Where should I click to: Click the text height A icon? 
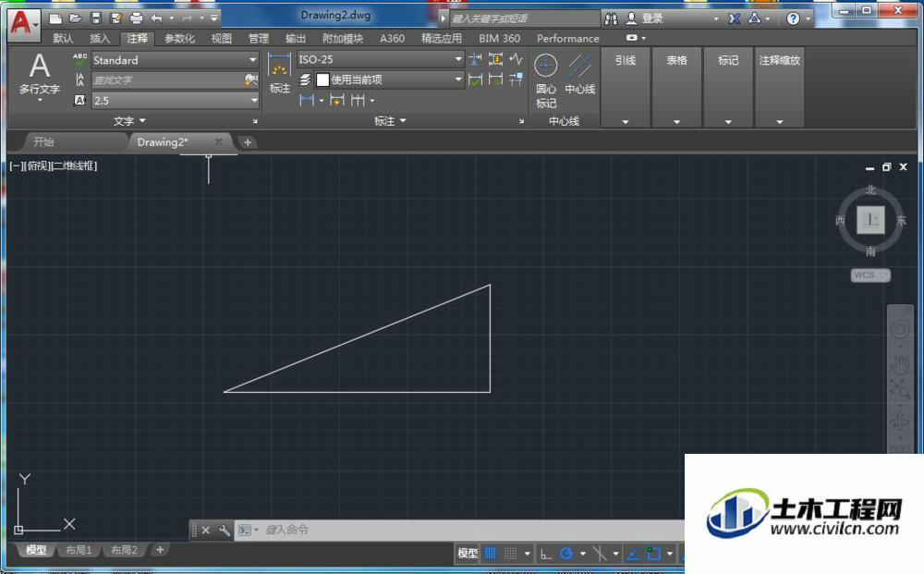(79, 100)
